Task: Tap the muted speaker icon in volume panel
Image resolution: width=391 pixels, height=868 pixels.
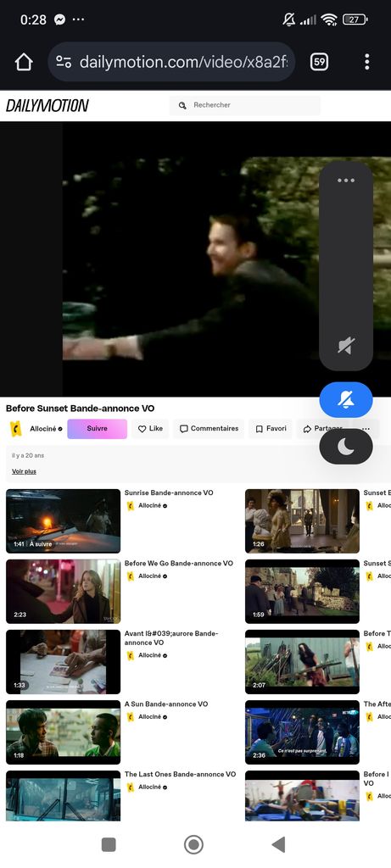Action: 346,346
